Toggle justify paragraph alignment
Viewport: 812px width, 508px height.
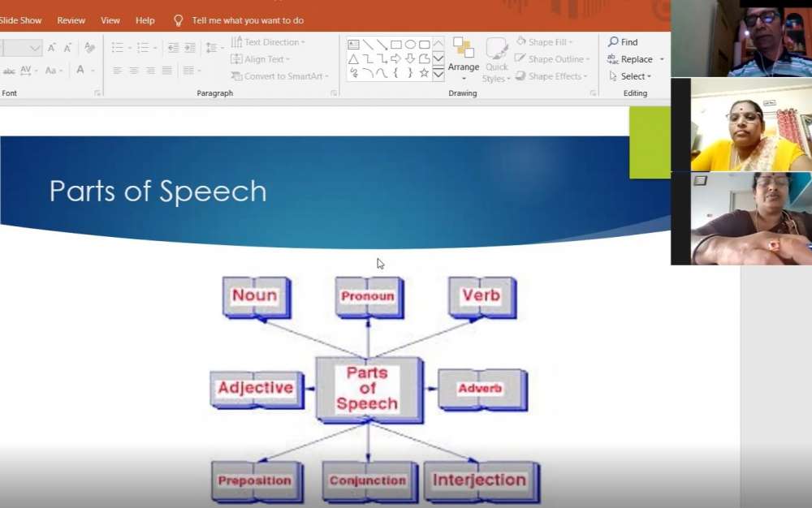click(166, 71)
